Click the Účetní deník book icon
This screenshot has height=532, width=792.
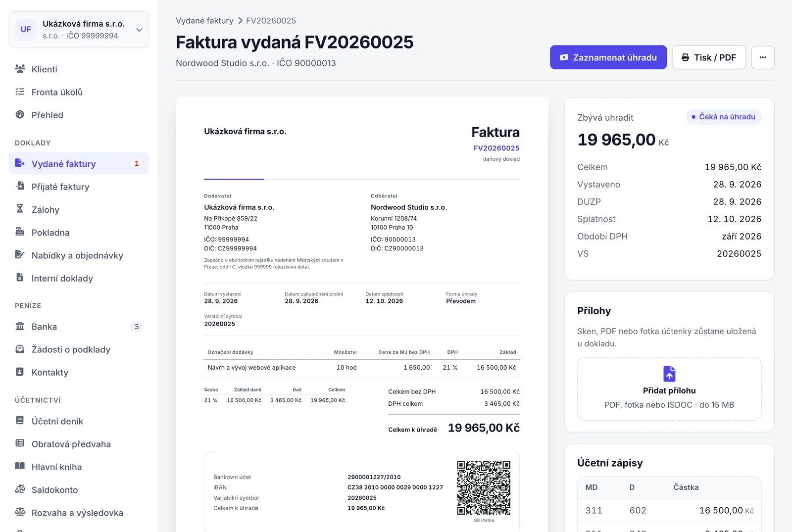pos(20,420)
